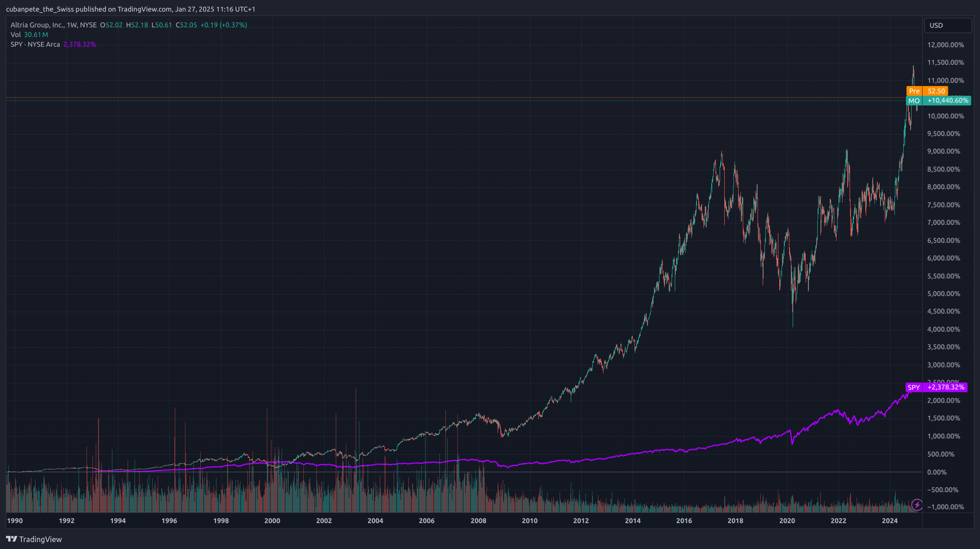This screenshot has width=980, height=549.
Task: Click −1,000.00% on the price scale
Action: point(946,507)
